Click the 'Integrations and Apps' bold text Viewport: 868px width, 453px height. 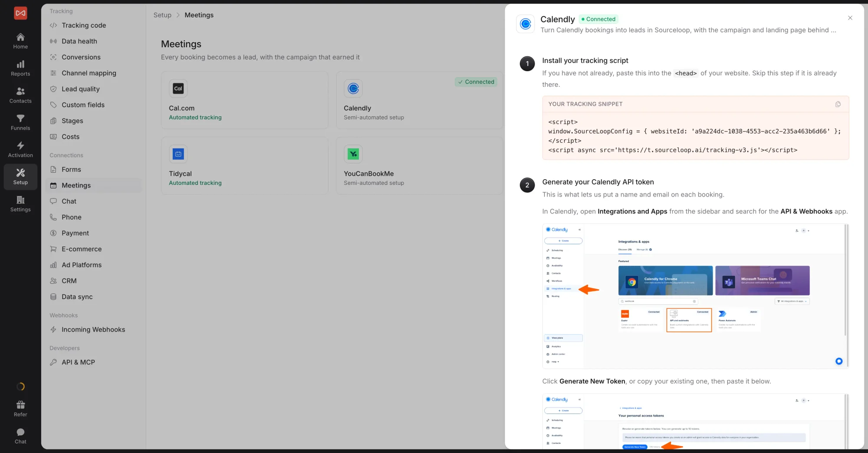(632, 212)
